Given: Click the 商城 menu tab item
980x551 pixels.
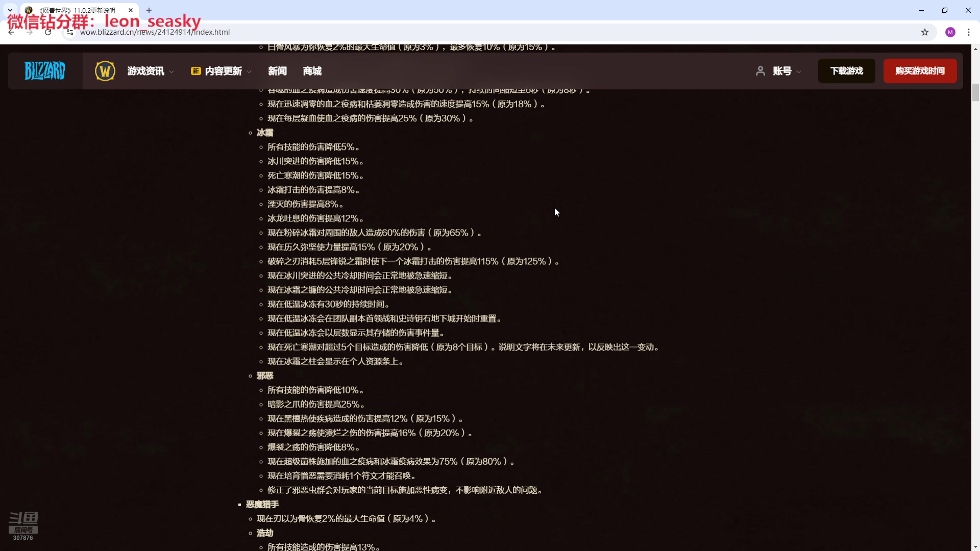Looking at the screenshot, I should (x=313, y=70).
